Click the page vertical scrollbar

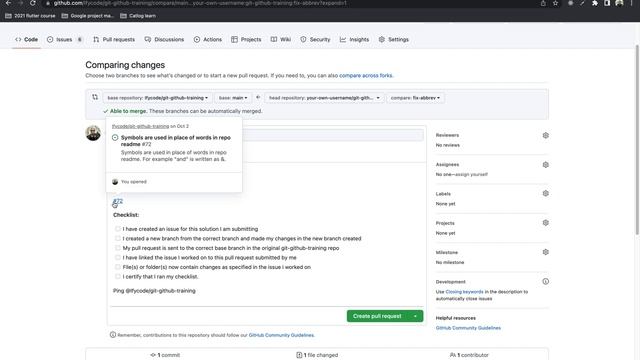click(637, 139)
